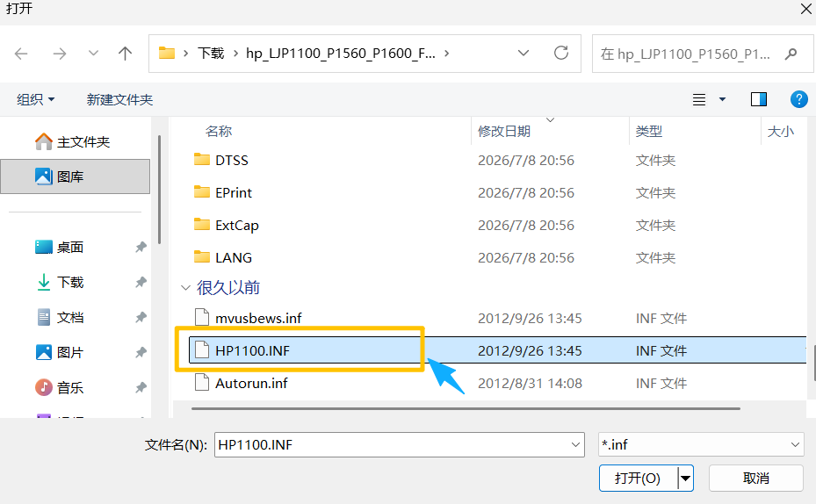Unpin 图片 using its pin icon
The width and height of the screenshot is (816, 504).
pos(141,353)
